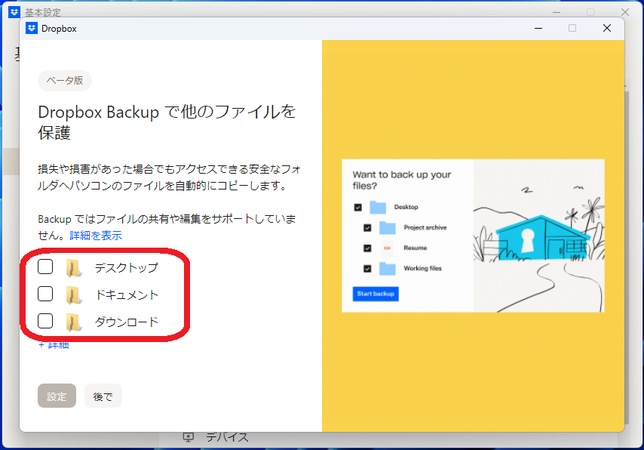Screen dimensions: 644x450
Task: Click the ダウンロード label text
Action: 126,322
